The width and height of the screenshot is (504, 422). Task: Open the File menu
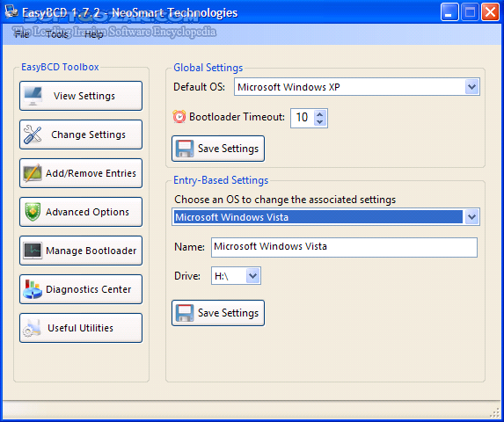click(22, 34)
